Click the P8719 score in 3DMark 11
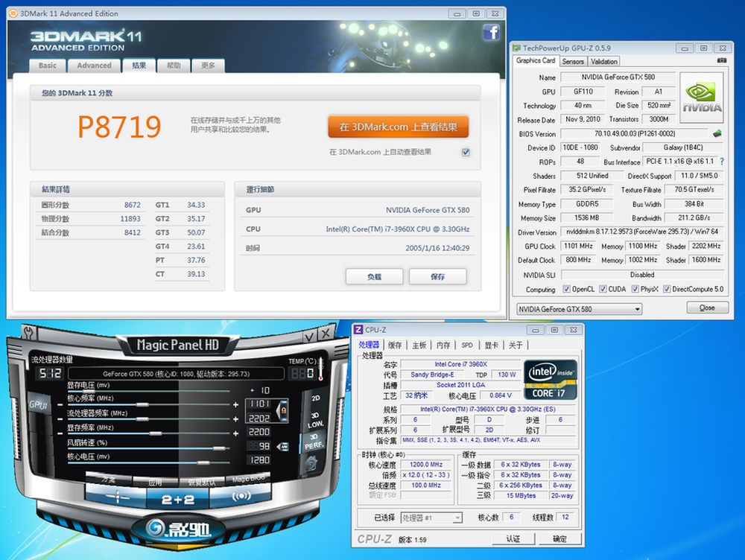745x560 pixels. coord(119,127)
